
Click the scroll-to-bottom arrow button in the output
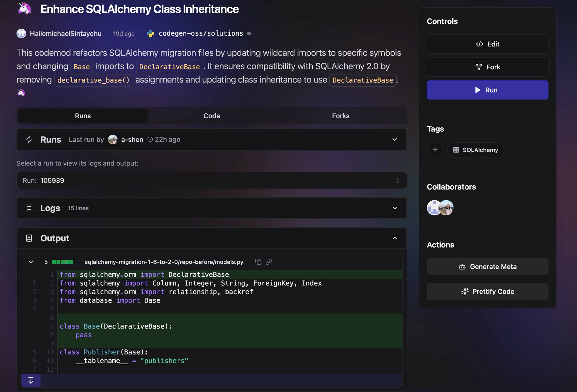click(x=31, y=380)
